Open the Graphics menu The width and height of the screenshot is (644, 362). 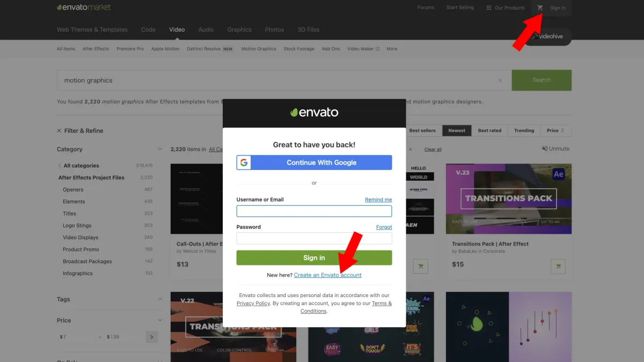point(239,29)
